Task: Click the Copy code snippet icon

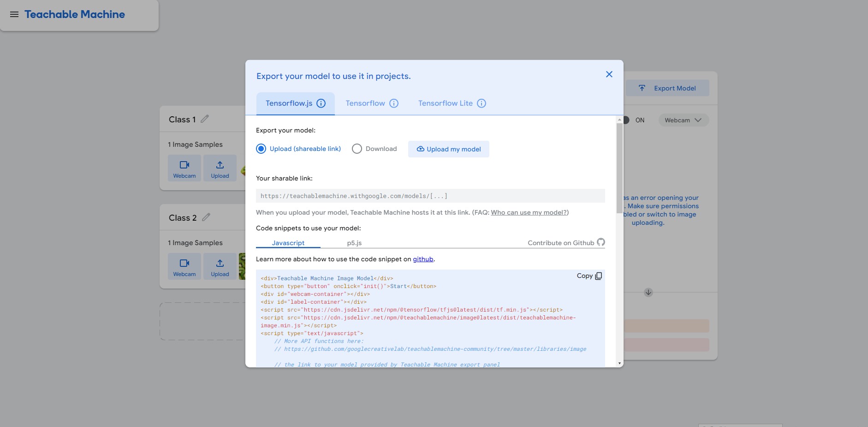Action: coord(599,276)
